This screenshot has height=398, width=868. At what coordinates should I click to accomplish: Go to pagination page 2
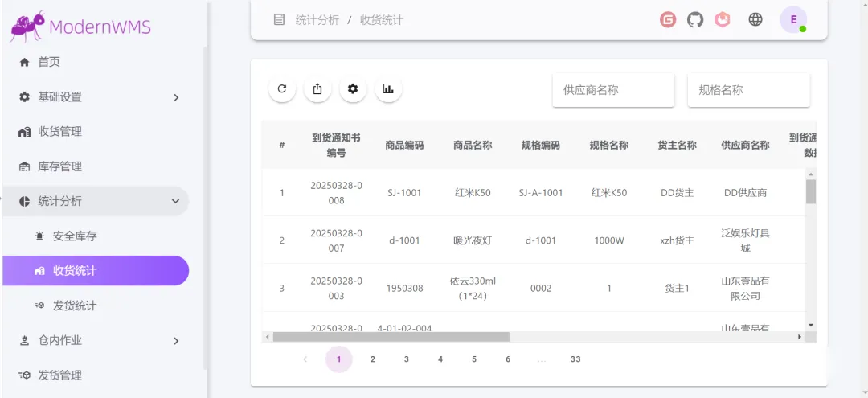(373, 359)
